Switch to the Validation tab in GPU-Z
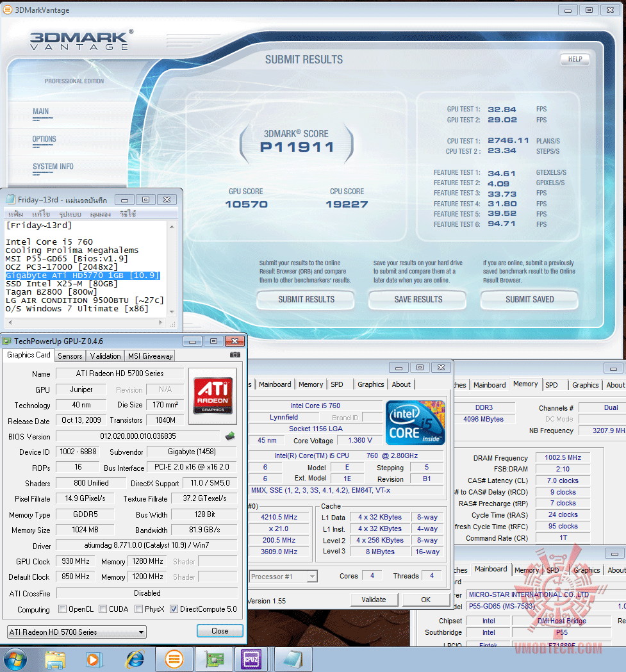The height and width of the screenshot is (672, 626). pos(106,356)
